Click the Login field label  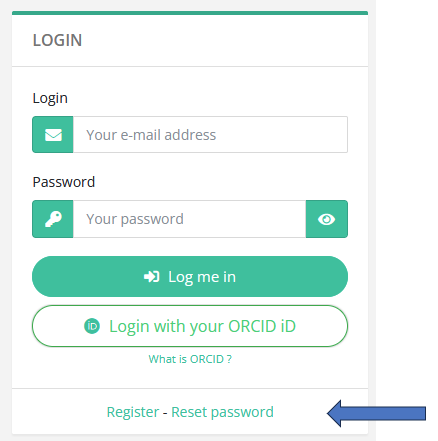click(x=50, y=98)
